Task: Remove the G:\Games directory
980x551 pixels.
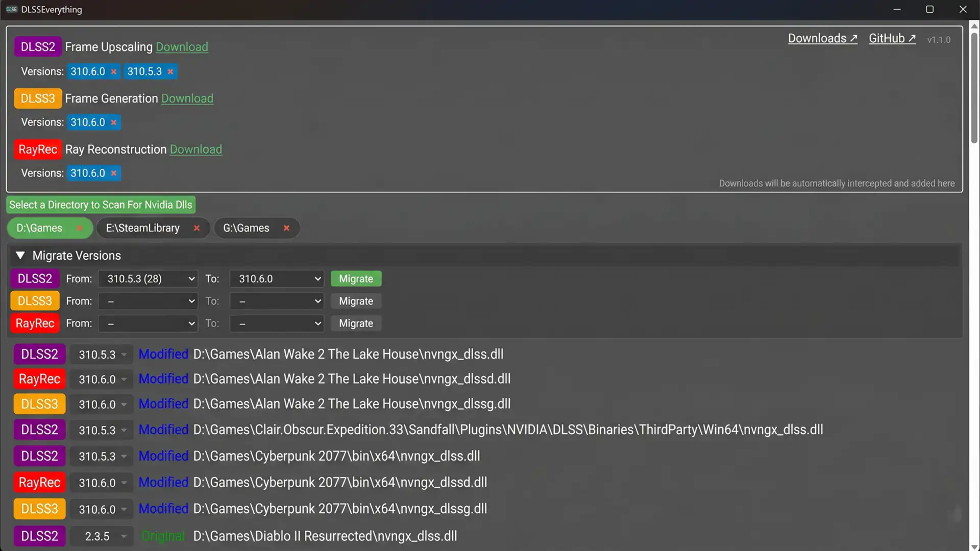Action: pyautogui.click(x=286, y=228)
